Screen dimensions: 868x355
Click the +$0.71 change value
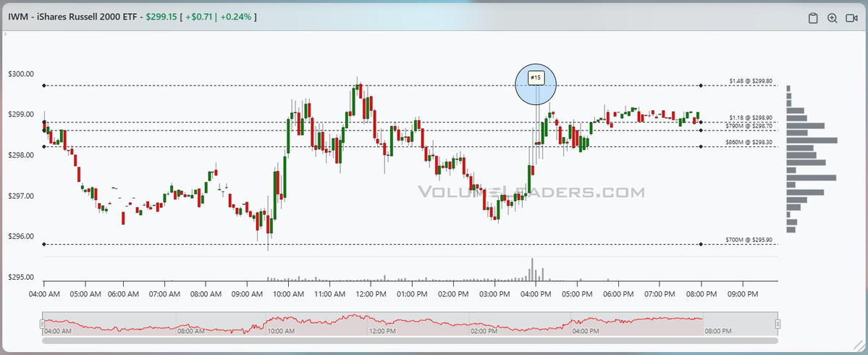(x=198, y=17)
